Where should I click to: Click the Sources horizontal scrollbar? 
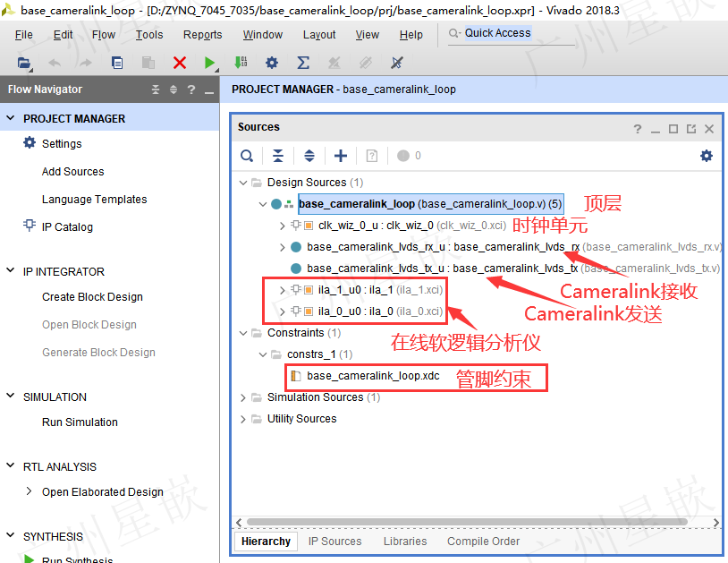tap(467, 522)
